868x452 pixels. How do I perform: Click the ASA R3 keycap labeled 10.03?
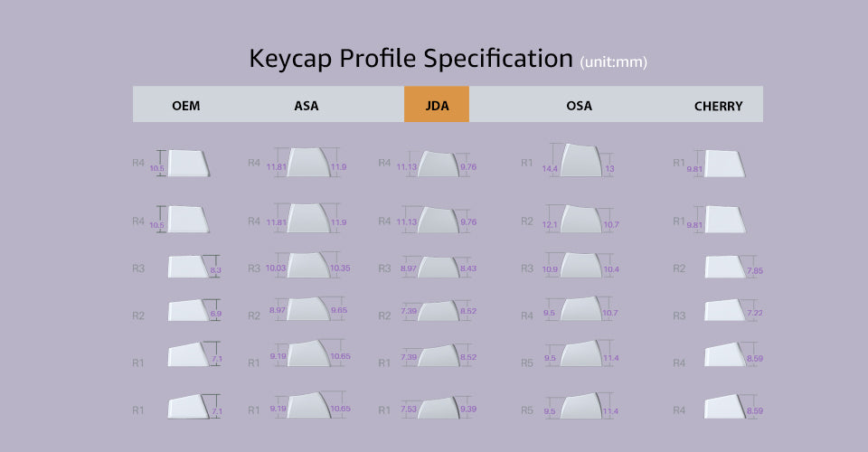click(308, 265)
